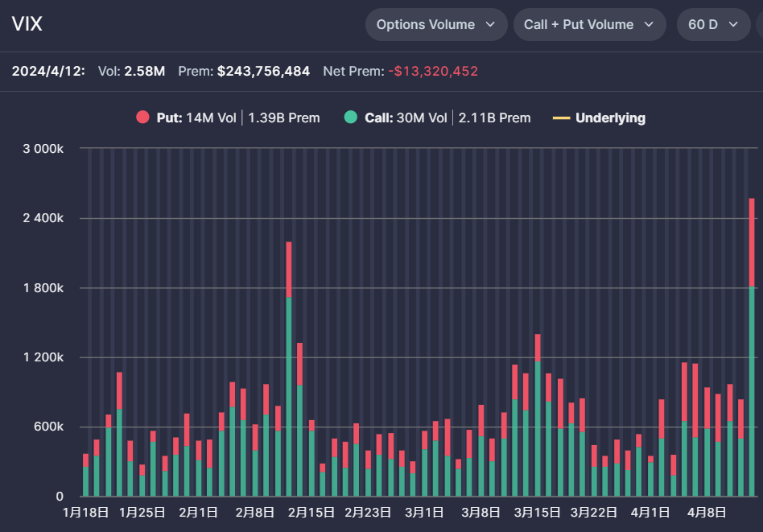Select the red part of tallest rightmost bar

752,241
